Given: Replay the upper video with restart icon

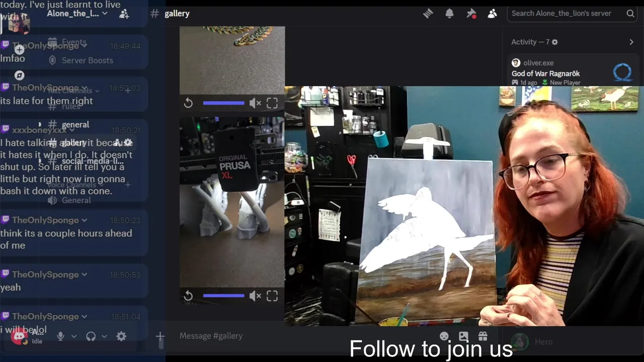Looking at the screenshot, I should pos(188,103).
